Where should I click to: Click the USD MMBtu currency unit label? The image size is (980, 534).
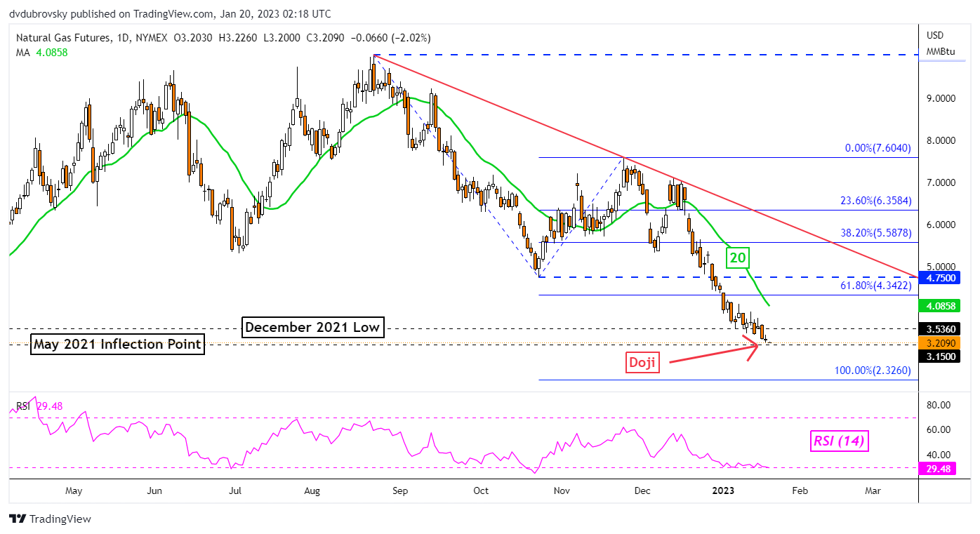pyautogui.click(x=941, y=44)
